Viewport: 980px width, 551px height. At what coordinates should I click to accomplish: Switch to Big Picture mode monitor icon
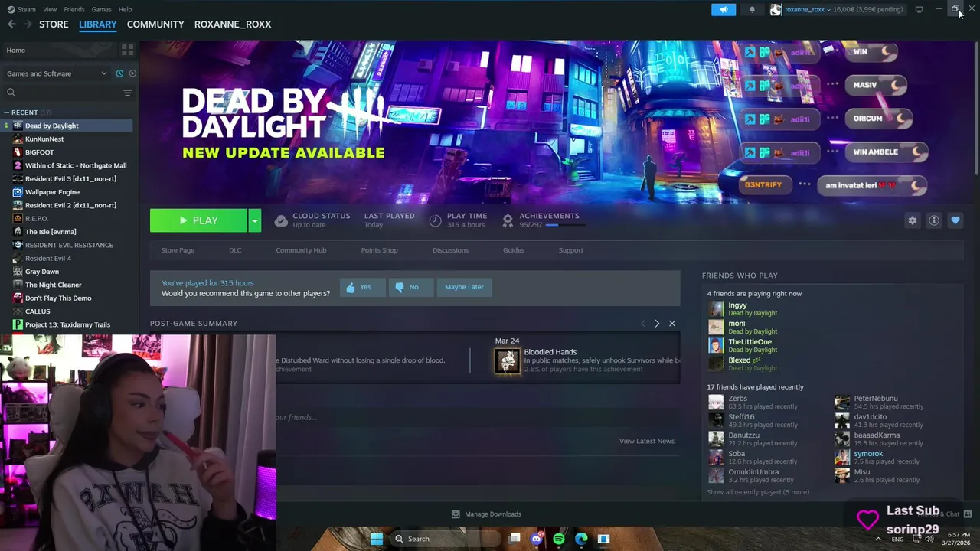(919, 9)
